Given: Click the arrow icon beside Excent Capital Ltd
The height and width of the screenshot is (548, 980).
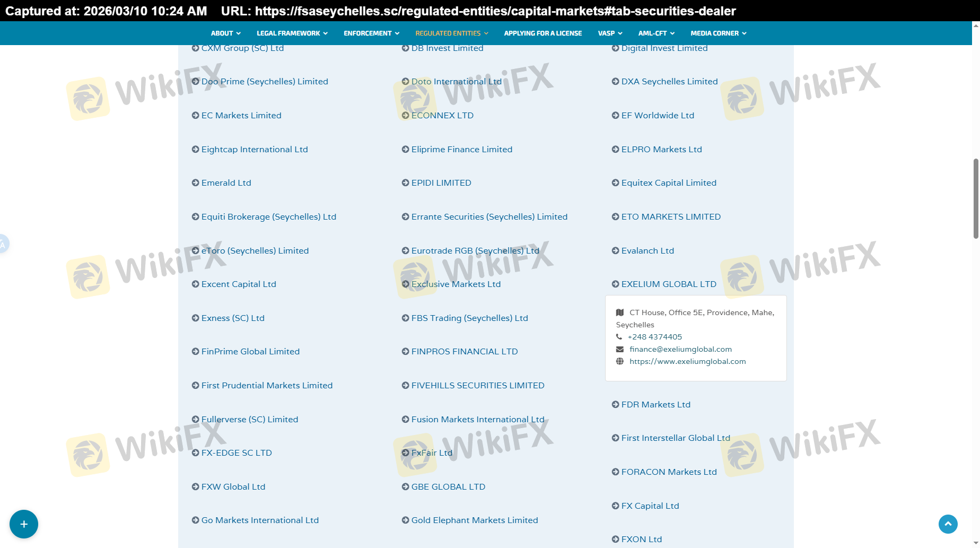Looking at the screenshot, I should [195, 284].
